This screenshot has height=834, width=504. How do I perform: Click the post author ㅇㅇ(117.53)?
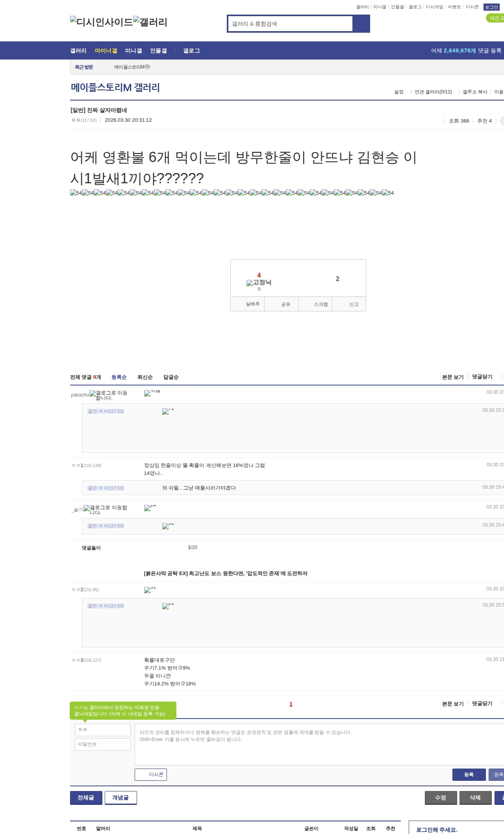84,120
